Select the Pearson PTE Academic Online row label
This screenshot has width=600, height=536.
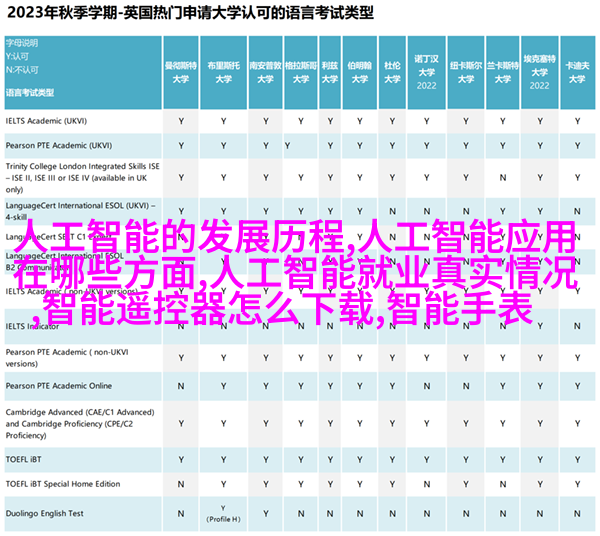pos(59,386)
